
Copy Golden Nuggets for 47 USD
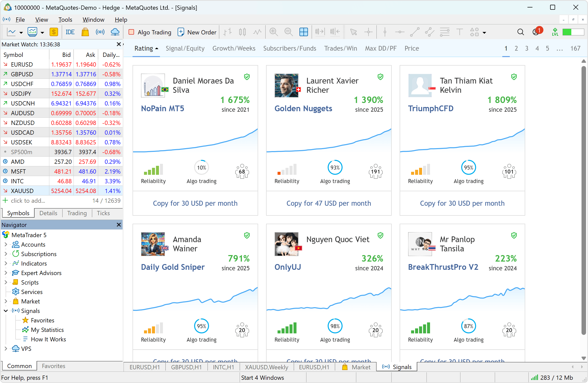click(329, 203)
